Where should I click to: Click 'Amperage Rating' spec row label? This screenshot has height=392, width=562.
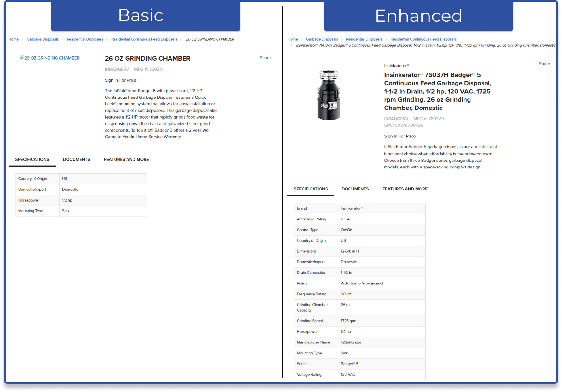click(x=311, y=219)
